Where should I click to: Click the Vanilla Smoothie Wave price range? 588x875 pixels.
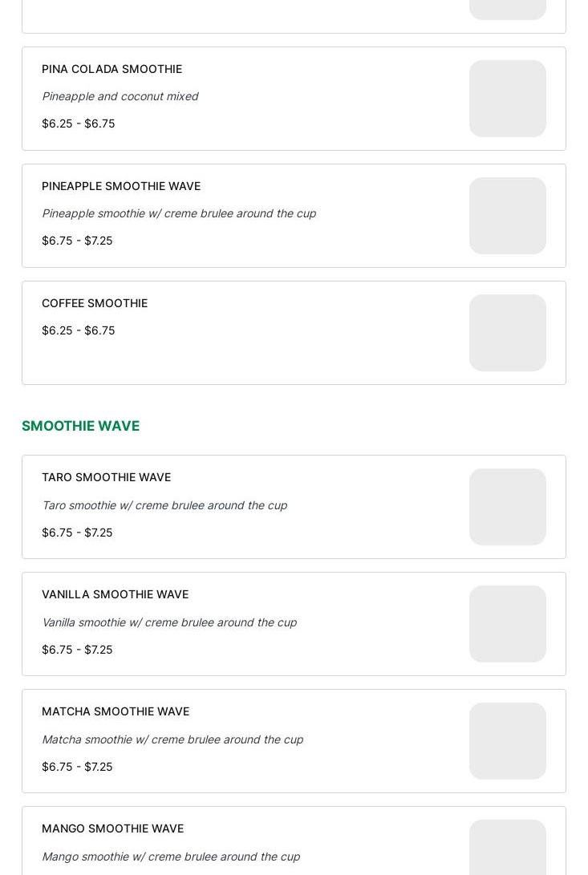click(x=77, y=650)
